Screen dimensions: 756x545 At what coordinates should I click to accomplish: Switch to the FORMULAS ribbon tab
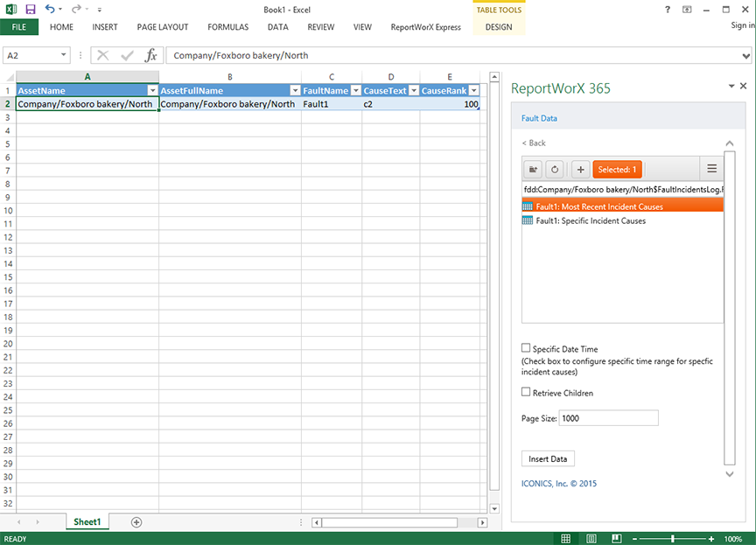pyautogui.click(x=227, y=27)
